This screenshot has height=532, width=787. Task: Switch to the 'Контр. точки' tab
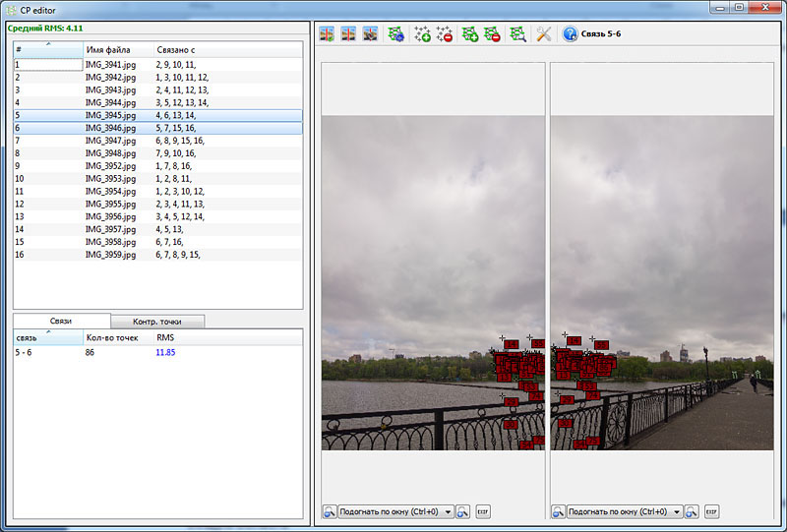tap(157, 322)
